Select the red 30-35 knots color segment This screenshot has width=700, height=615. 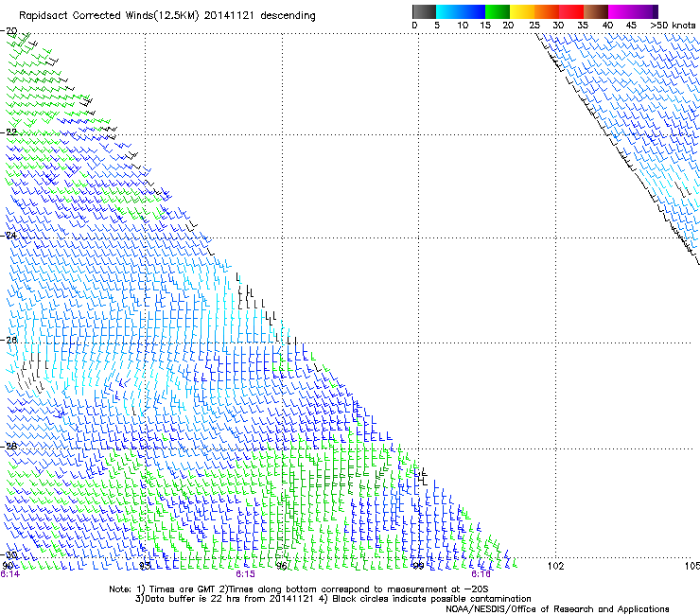coord(571,11)
